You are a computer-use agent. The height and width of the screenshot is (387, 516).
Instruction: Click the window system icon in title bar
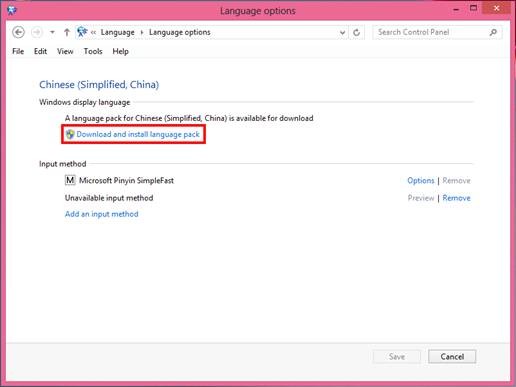click(12, 10)
